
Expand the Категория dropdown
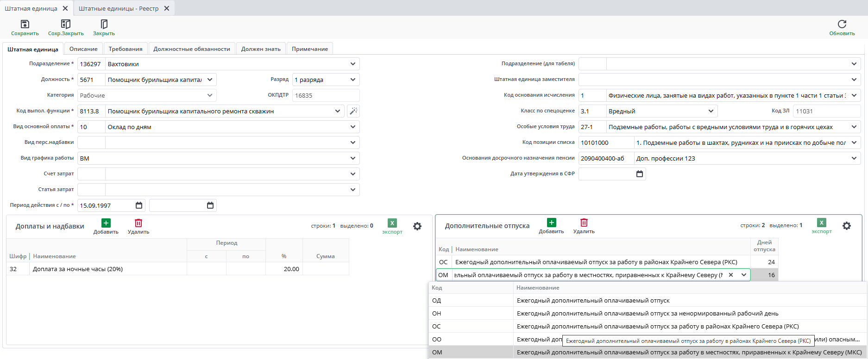point(210,95)
